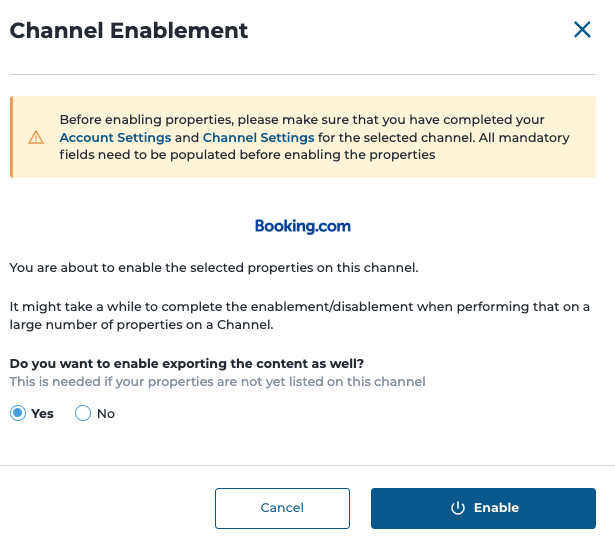Select the No radio button
The height and width of the screenshot is (547, 615).
click(x=83, y=413)
